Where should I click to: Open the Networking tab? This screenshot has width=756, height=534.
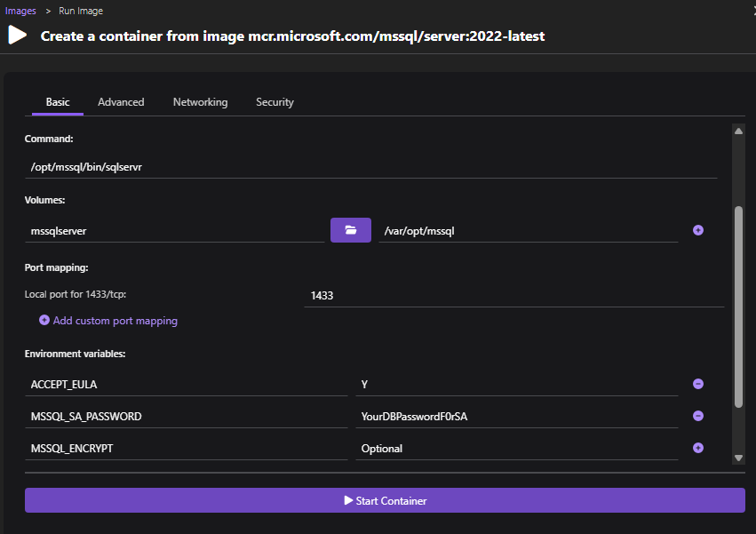click(200, 101)
